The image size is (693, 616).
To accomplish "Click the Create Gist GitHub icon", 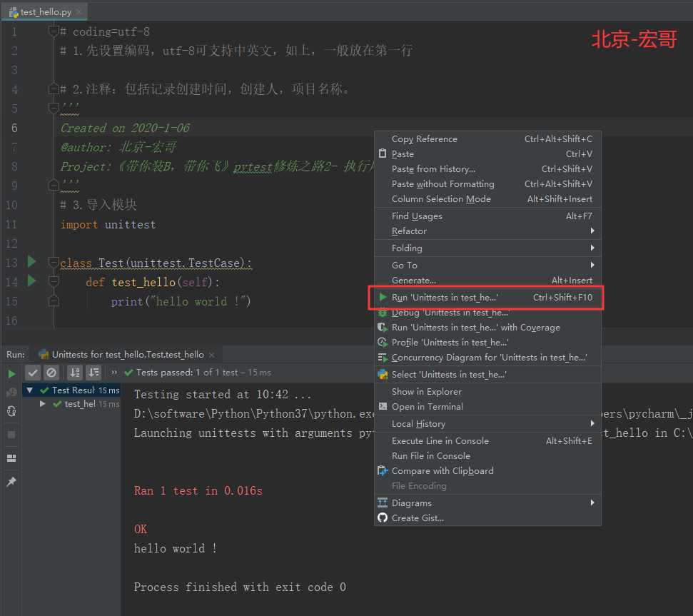I will click(x=383, y=518).
